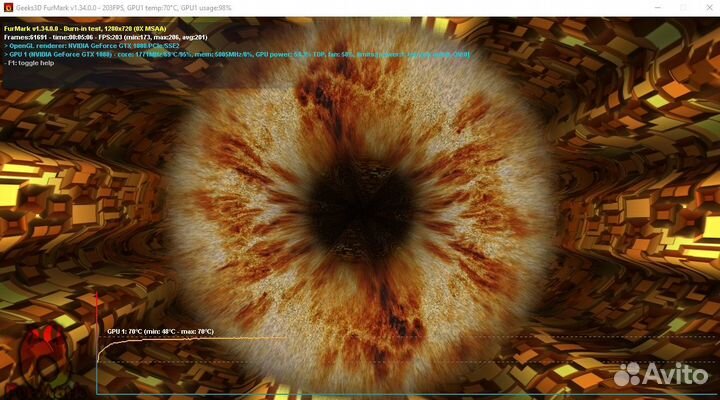Click the 'GPU 1: 70°C' temperature label
This screenshot has height=400, width=720.
(x=160, y=331)
